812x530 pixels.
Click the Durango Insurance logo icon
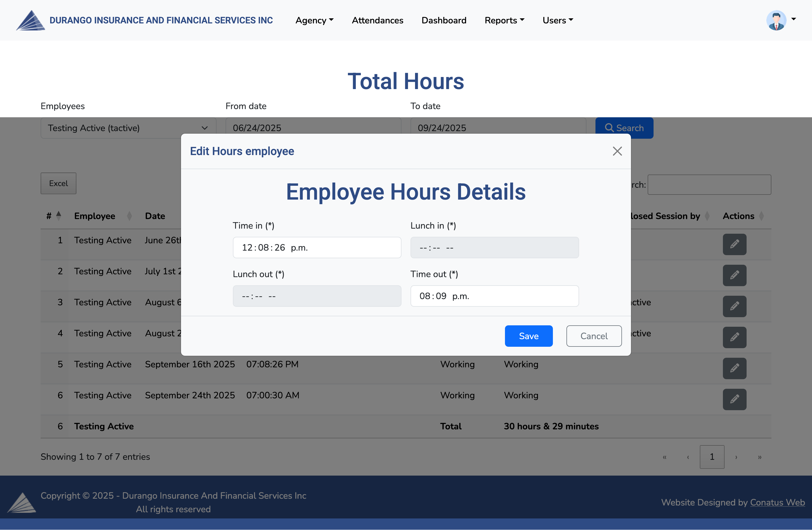click(30, 21)
